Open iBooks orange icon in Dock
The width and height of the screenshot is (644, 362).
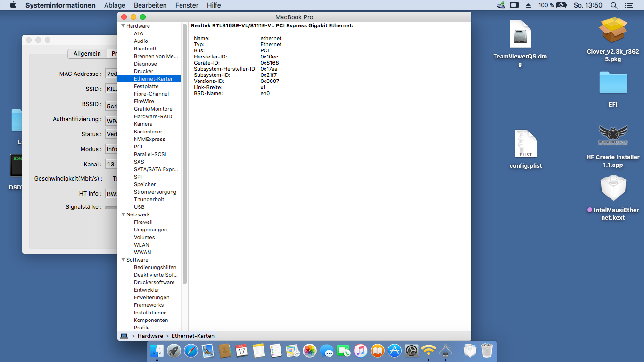pyautogui.click(x=378, y=351)
